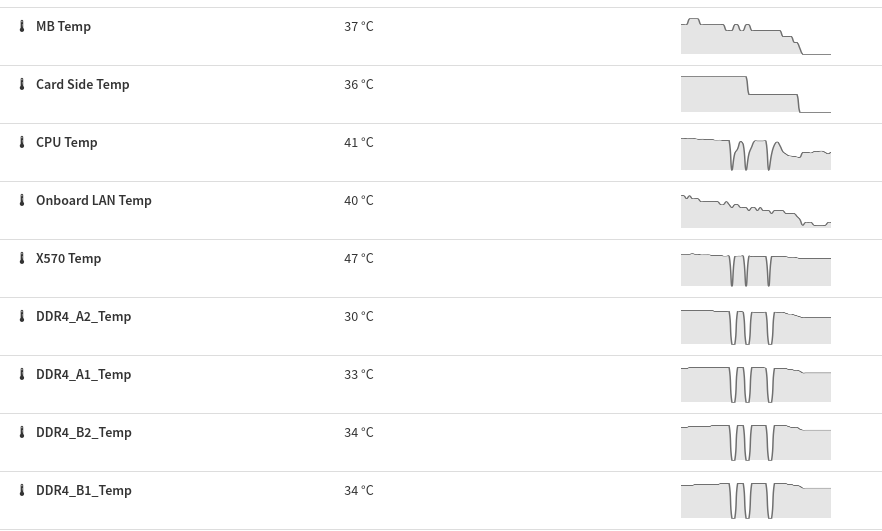882x531 pixels.
Task: Click the thermometer icon beside DDR4_A1_Temp
Action: pyautogui.click(x=22, y=374)
